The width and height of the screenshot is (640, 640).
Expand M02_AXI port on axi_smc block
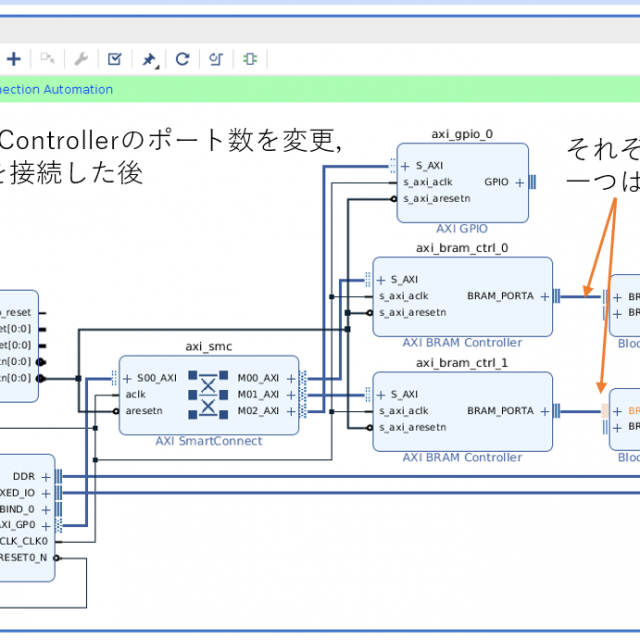(x=290, y=411)
